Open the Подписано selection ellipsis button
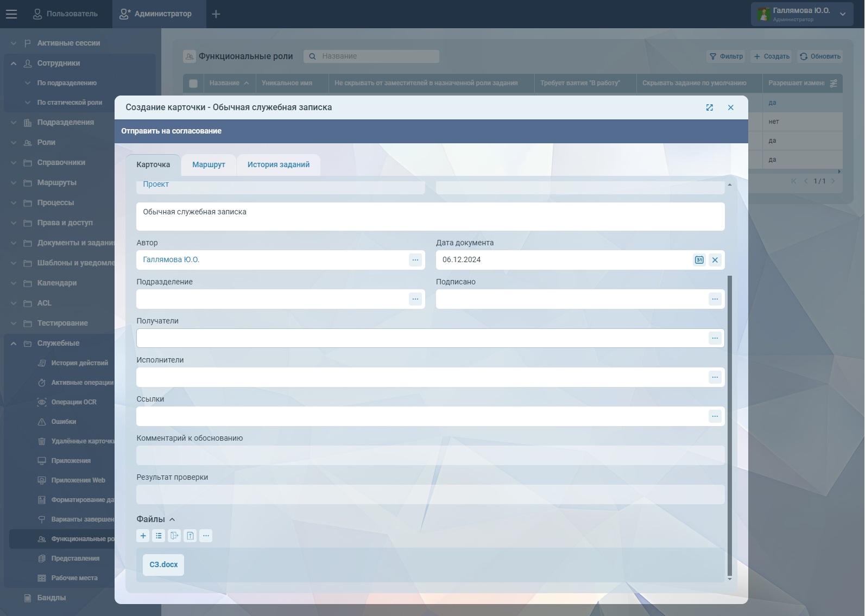 (715, 299)
